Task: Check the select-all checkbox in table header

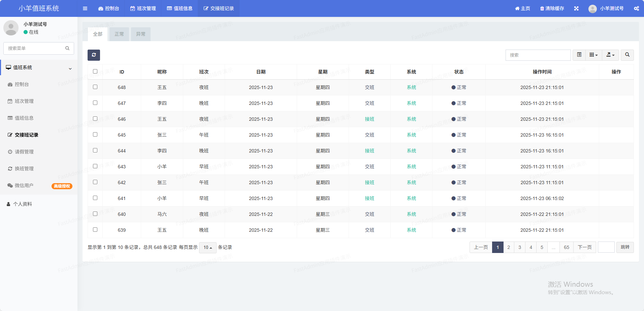Action: coord(95,72)
